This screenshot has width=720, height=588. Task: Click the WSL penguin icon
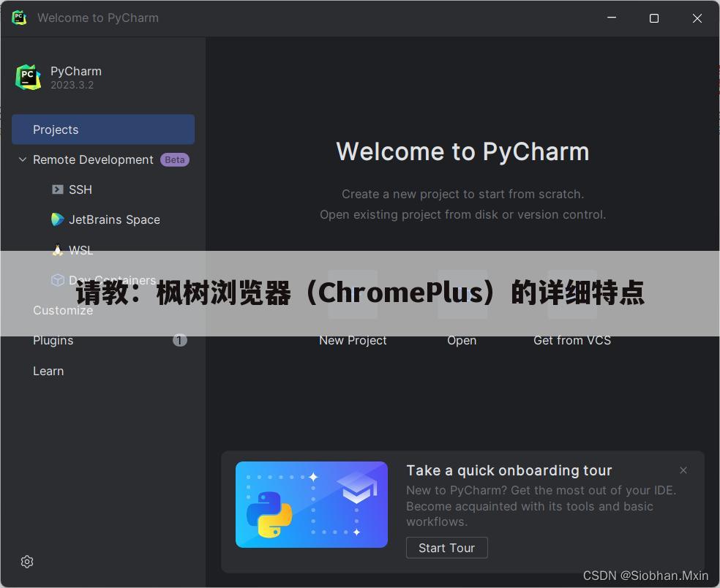57,250
